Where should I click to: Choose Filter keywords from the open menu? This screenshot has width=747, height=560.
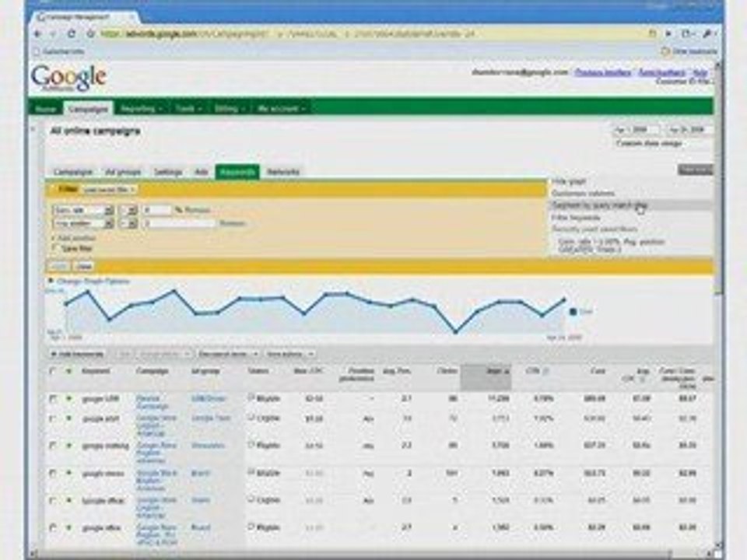pos(576,217)
